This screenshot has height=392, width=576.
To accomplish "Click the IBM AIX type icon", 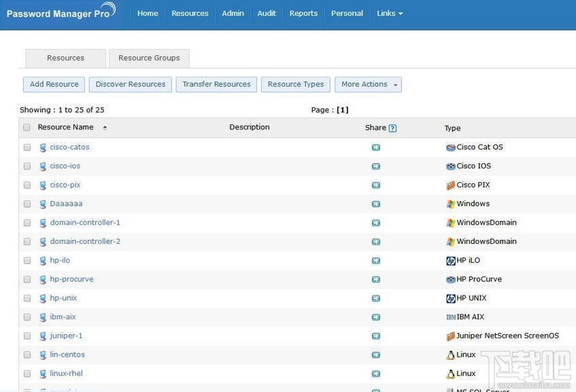I will click(451, 317).
